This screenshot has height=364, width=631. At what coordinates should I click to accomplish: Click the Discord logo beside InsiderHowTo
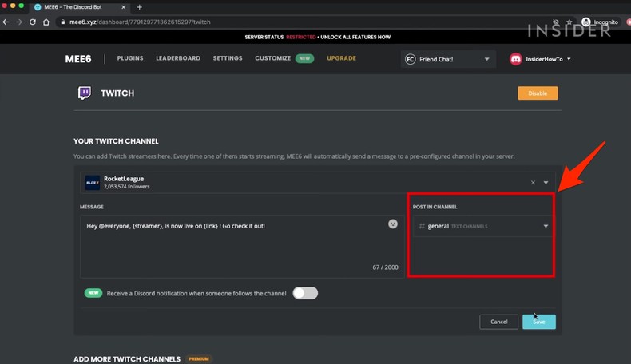pos(516,59)
